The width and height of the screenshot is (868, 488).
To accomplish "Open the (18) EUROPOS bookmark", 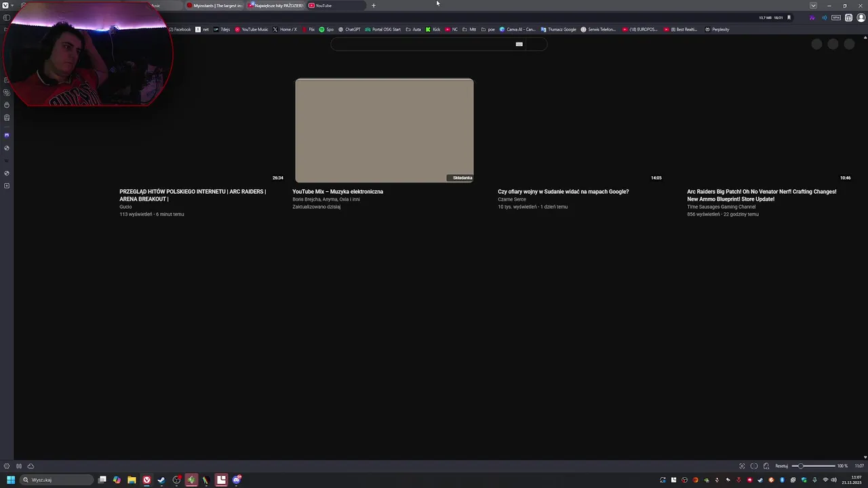I will (641, 29).
